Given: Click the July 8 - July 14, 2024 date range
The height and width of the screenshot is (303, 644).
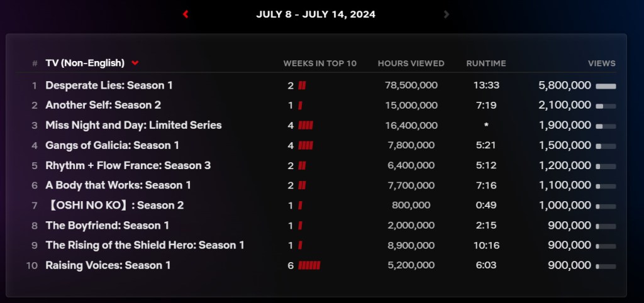Looking at the screenshot, I should 316,14.
